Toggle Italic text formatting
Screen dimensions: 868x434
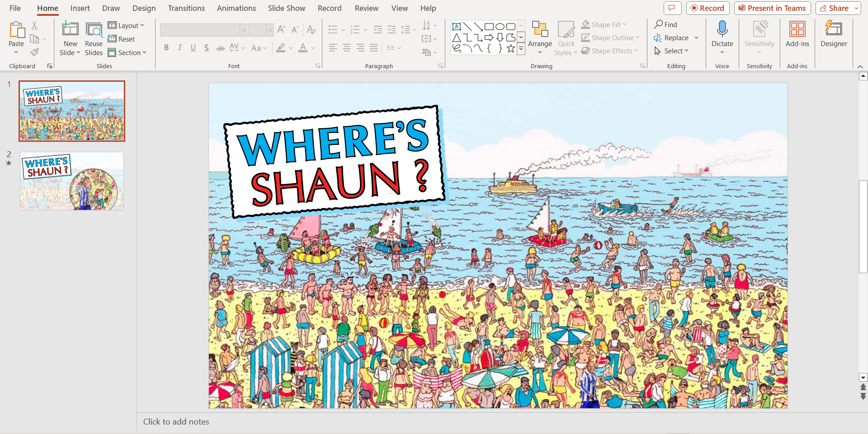pyautogui.click(x=180, y=48)
